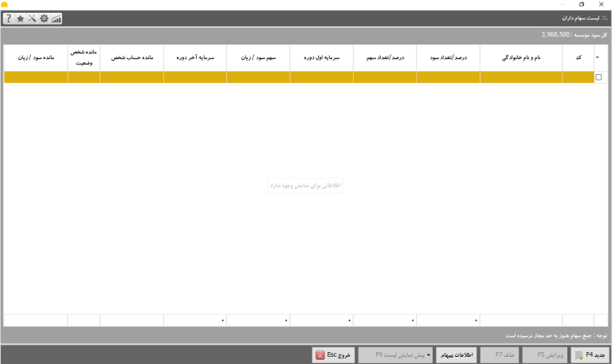Restore the window using the title bar button

582,4
